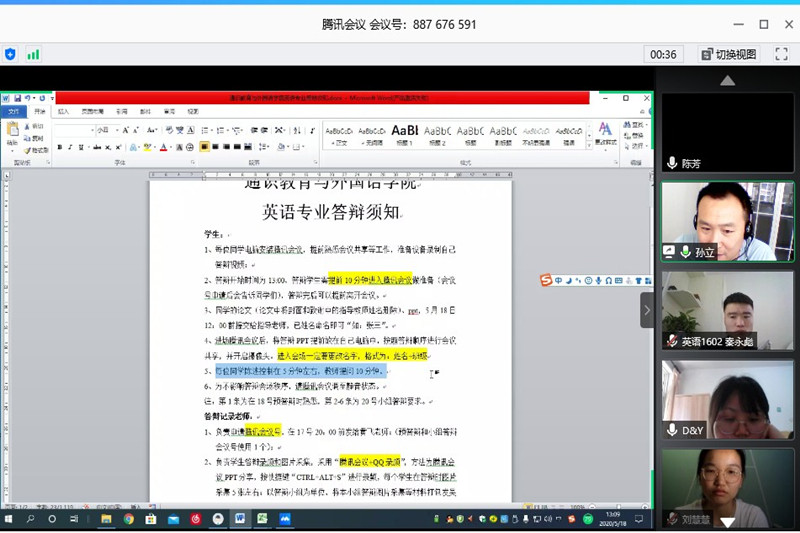This screenshot has width=800, height=533.
Task: Click the Grow Font icon
Action: point(126,131)
